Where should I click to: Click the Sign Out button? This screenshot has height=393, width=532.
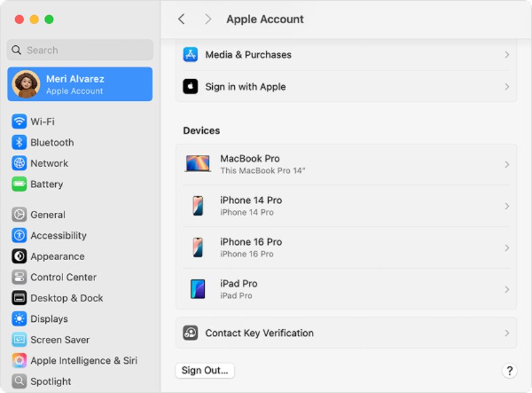pos(204,370)
